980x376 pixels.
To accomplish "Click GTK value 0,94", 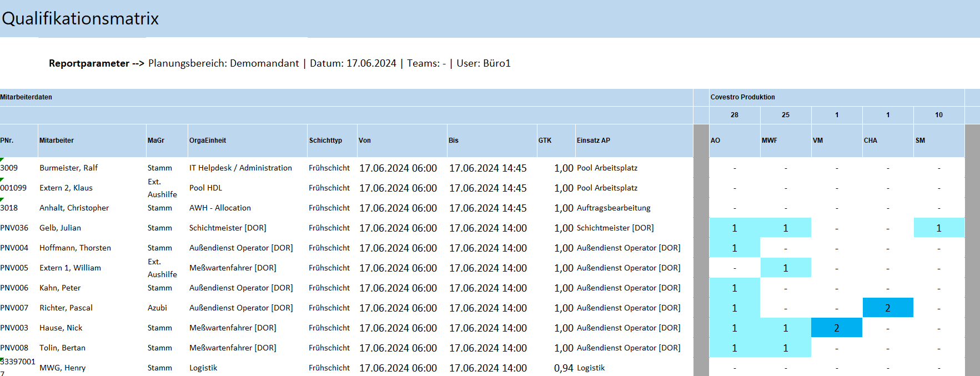I will click(x=564, y=368).
